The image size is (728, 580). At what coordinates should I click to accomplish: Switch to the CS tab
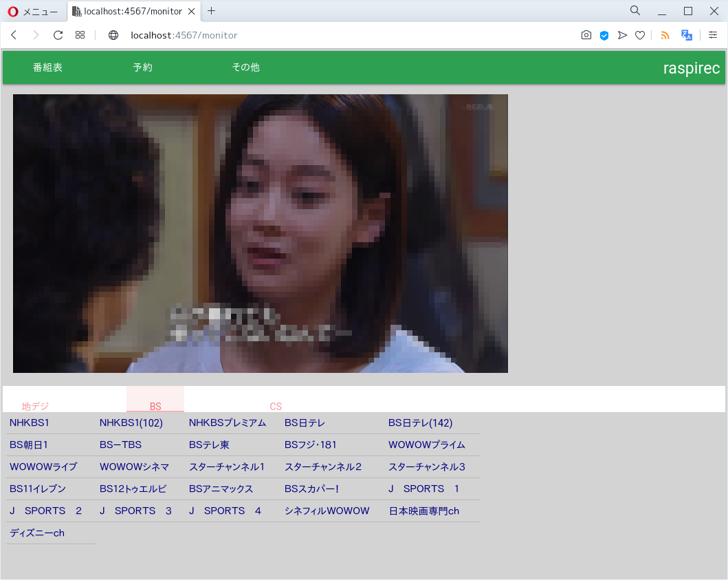click(x=276, y=406)
